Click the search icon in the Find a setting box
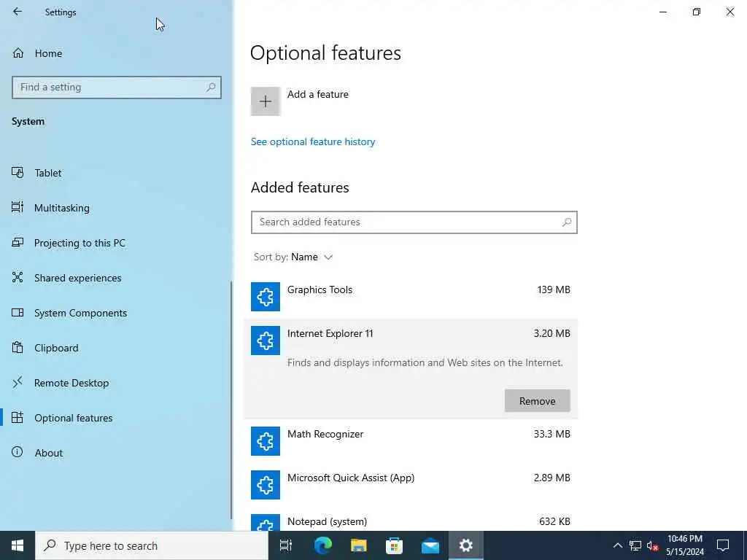The height and width of the screenshot is (560, 747). coord(211,87)
